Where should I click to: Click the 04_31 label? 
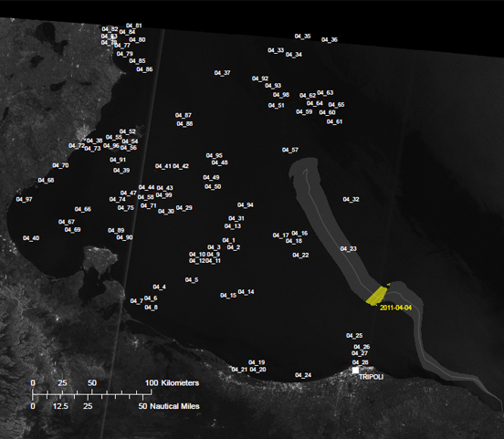pos(236,218)
